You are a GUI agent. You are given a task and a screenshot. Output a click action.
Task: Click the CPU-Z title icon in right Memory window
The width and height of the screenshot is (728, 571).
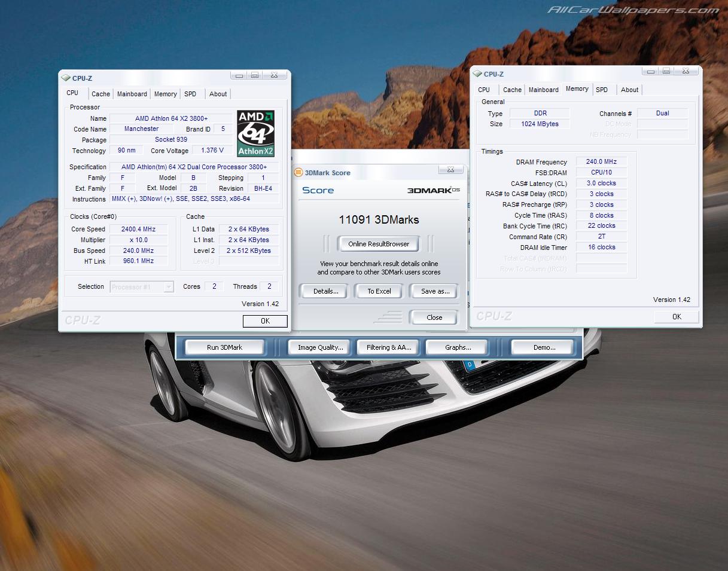477,74
